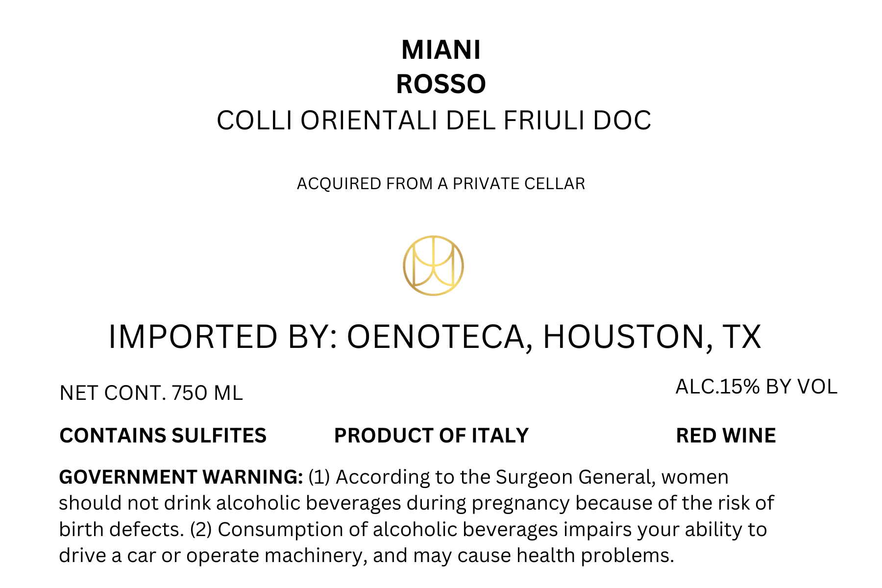Select the word pregnancy in warning
Image resolution: width=882 pixels, height=588 pixels.
click(x=521, y=504)
